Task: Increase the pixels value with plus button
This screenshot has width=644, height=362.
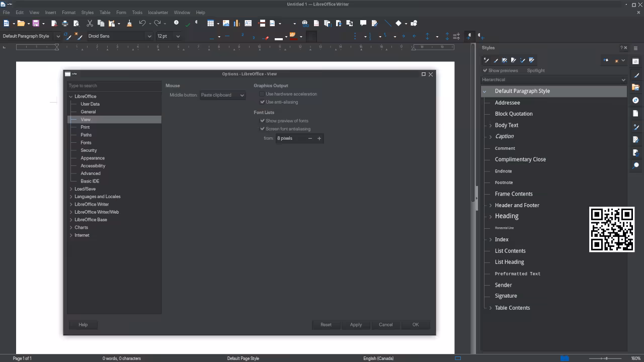Action: coord(319,138)
